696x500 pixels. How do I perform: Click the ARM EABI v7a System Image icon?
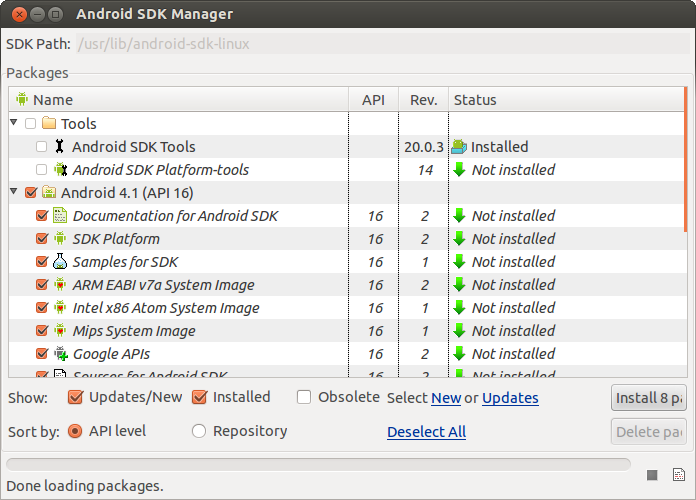(60, 284)
